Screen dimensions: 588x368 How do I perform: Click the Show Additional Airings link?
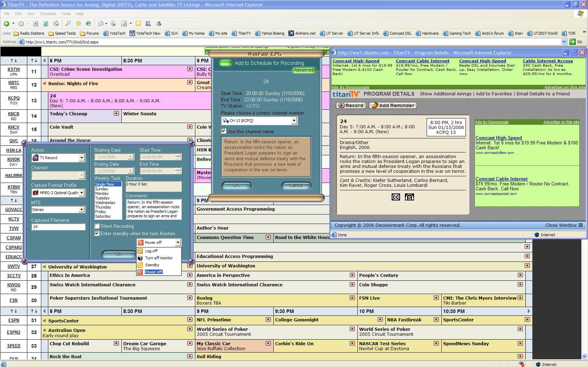pyautogui.click(x=446, y=94)
